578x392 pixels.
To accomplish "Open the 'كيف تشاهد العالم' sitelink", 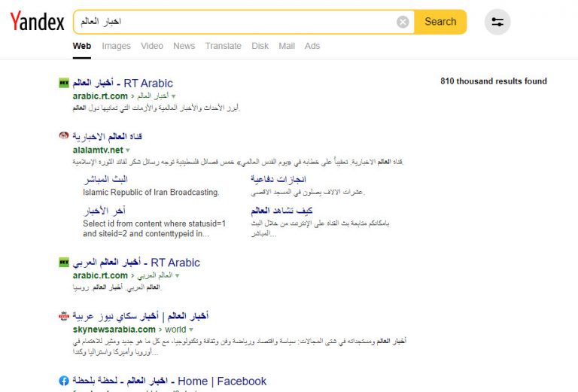I will point(281,211).
